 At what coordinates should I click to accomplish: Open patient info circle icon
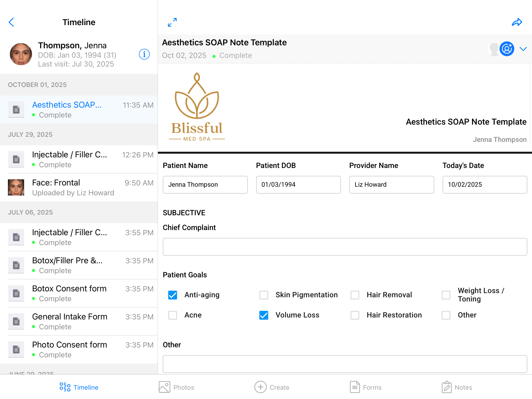(x=144, y=54)
